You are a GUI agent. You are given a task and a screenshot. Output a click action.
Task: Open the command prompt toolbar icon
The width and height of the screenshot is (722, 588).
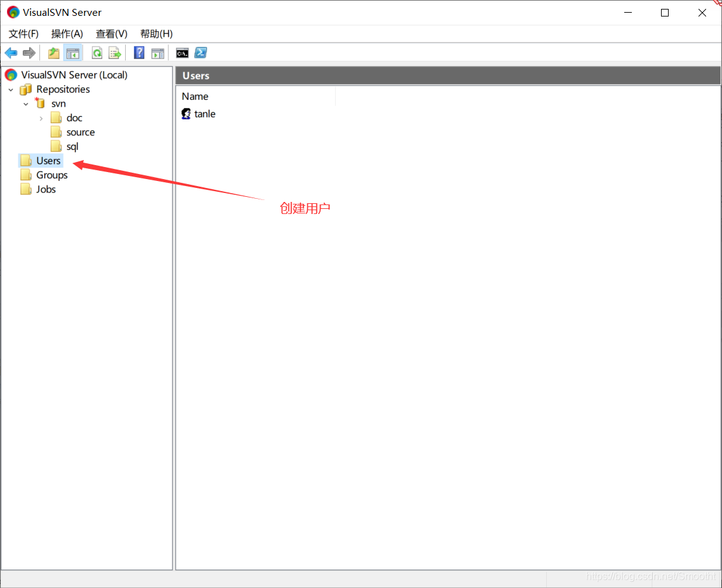pos(182,53)
